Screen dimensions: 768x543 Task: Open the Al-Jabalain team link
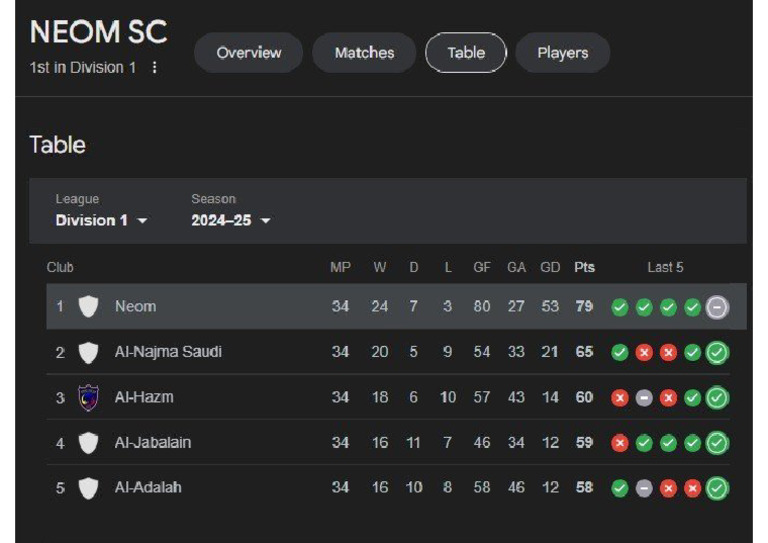[x=152, y=443]
